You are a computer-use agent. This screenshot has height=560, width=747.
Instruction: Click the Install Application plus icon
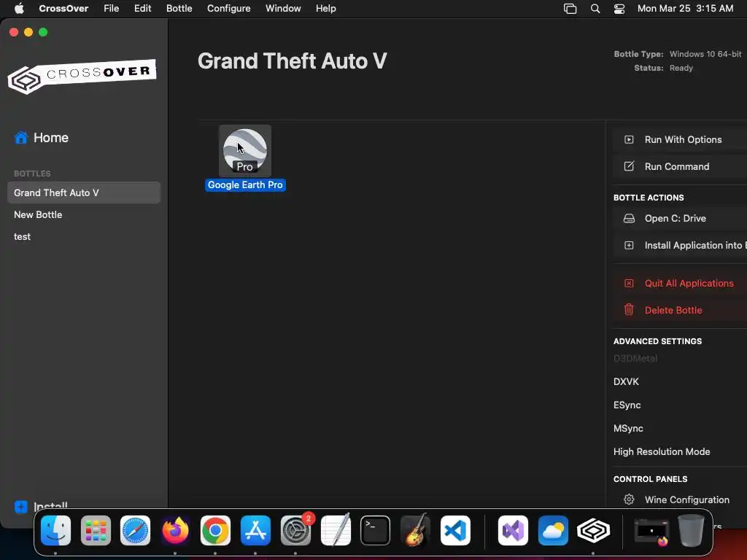pyautogui.click(x=629, y=245)
